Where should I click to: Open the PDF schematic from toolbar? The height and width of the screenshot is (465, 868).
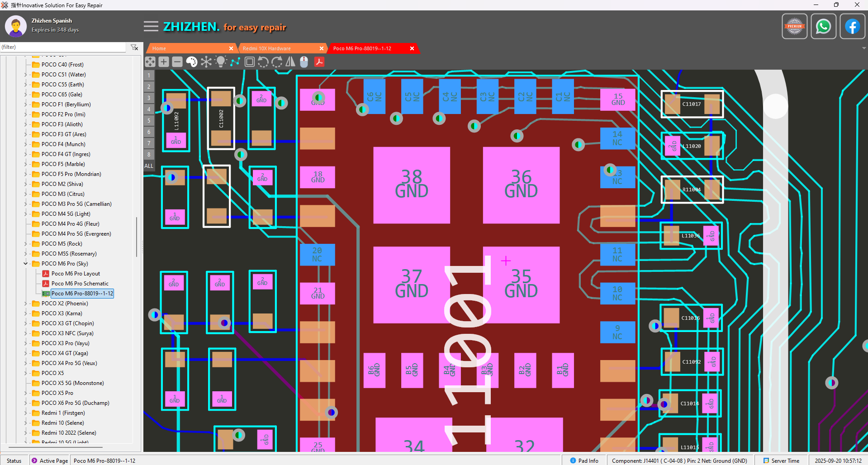coord(319,62)
